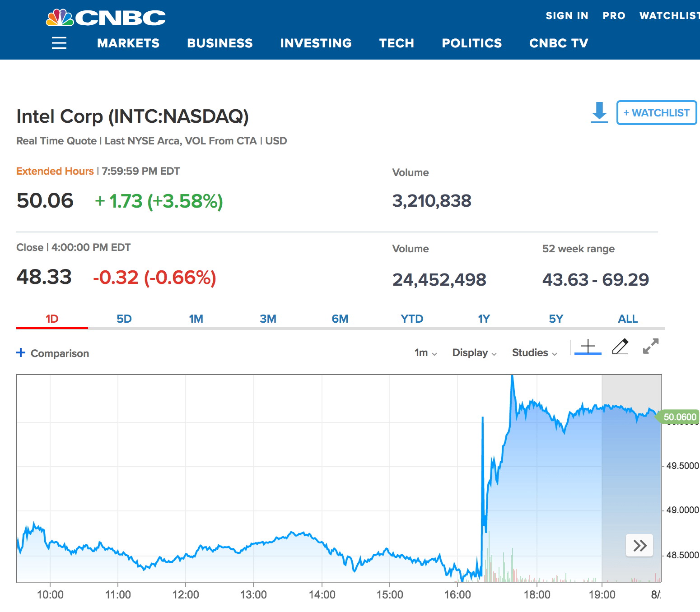Screen dimensions: 700x612
Task: Go to the Markets section
Action: click(128, 43)
